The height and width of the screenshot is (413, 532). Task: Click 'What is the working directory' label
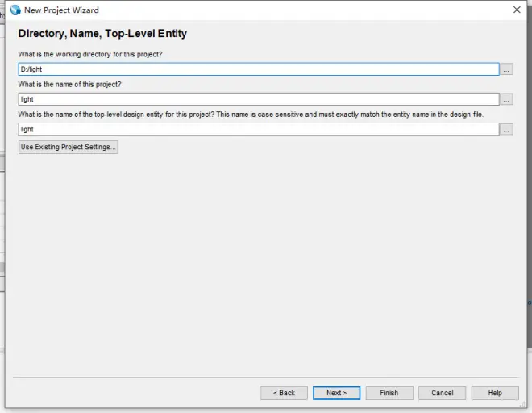coord(90,54)
